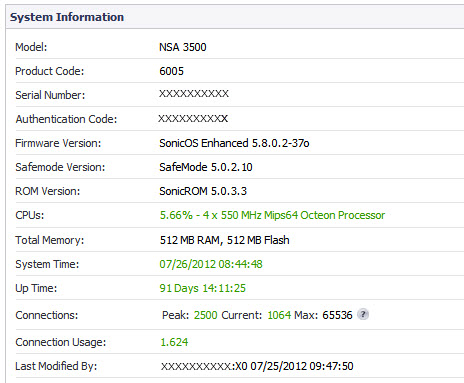
Task: Click the Authentication Code masked value
Action: [x=193, y=119]
